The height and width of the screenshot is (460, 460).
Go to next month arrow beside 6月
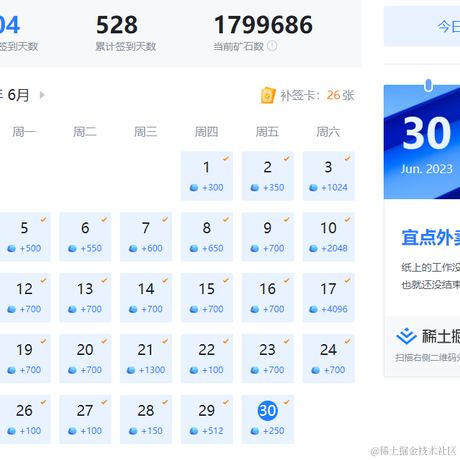coord(42,95)
